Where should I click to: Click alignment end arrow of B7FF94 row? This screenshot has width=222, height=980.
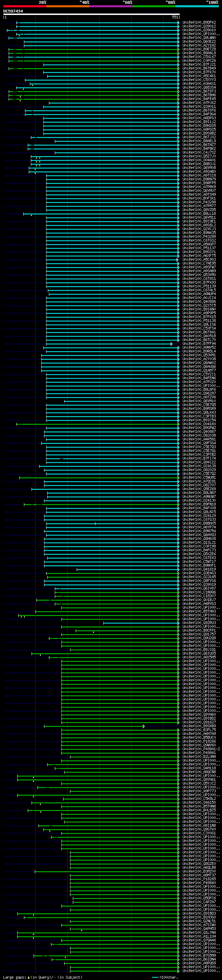point(171,344)
